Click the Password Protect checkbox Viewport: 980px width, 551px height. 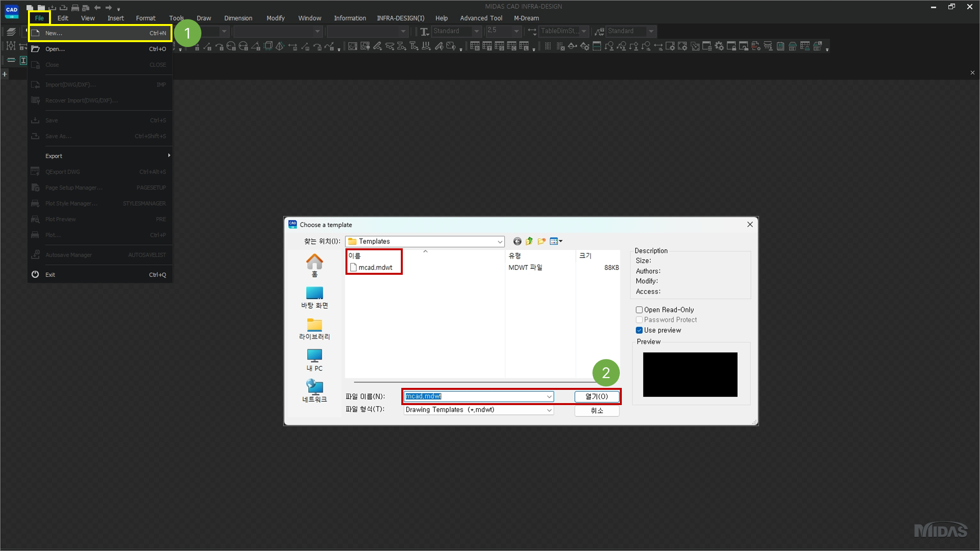[x=639, y=320]
